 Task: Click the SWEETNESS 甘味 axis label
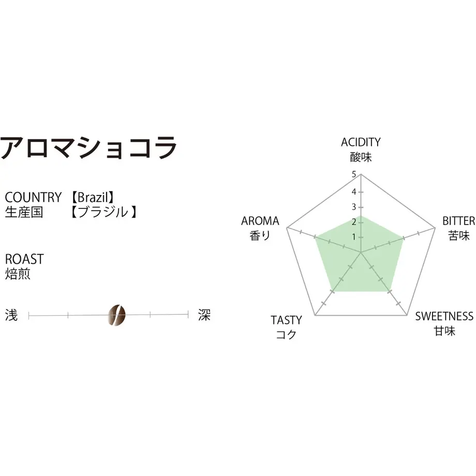[x=444, y=323]
